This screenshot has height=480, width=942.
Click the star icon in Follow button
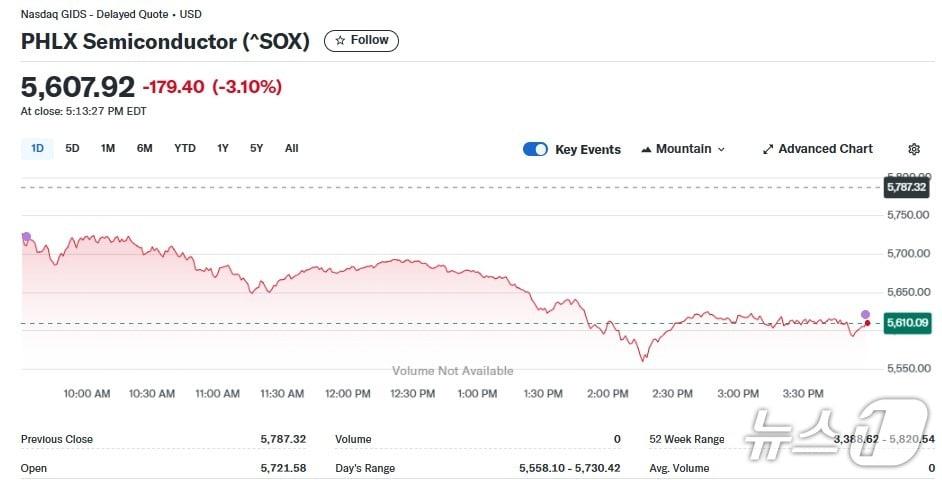coord(340,41)
